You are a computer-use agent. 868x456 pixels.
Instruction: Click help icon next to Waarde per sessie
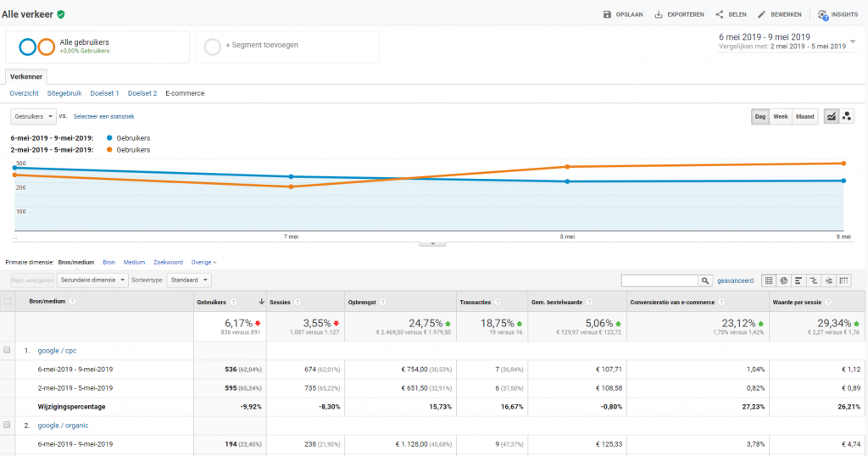pos(828,302)
